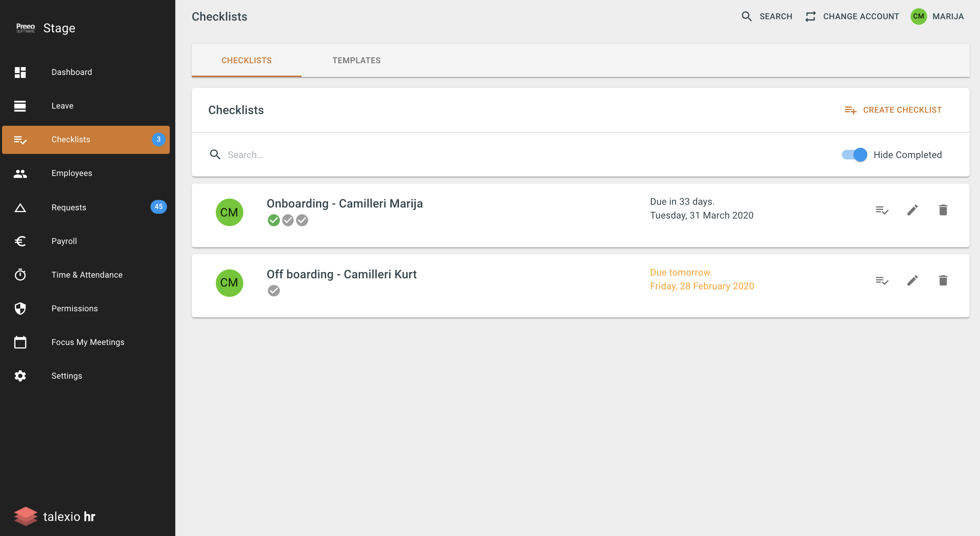This screenshot has height=536, width=980.
Task: Click the header search magnifier icon
Action: (746, 16)
